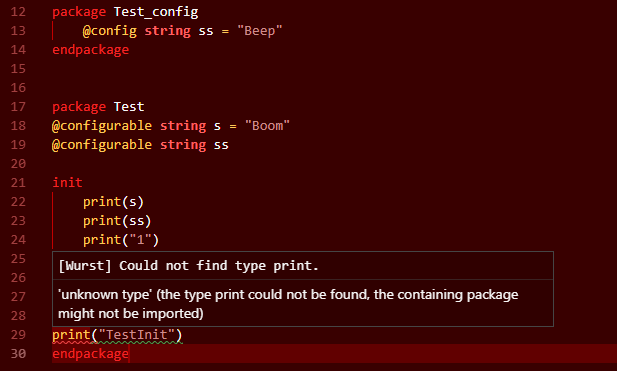
Task: Click the @configurable annotation on line 18
Action: (102, 126)
